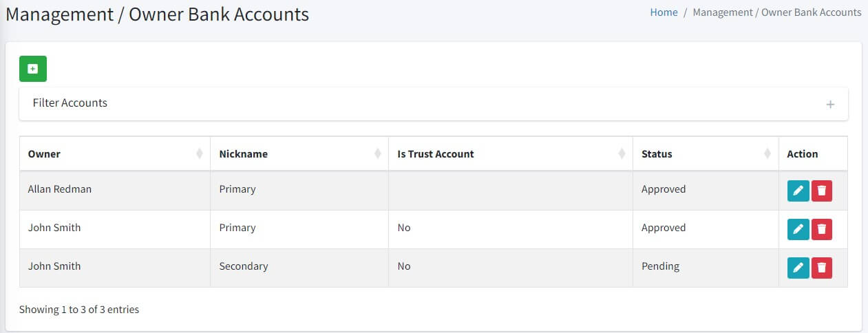868x333 pixels.
Task: Click the Secondary nickname cell
Action: coord(299,268)
